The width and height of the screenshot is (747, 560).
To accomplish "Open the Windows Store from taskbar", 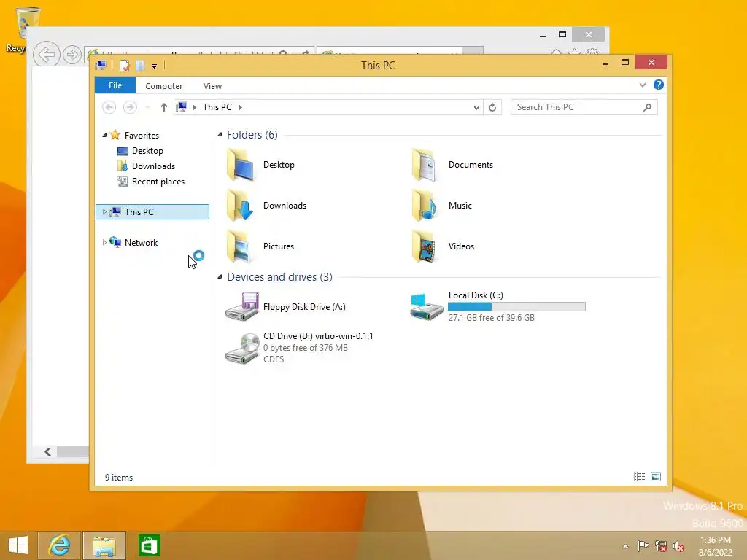I will pos(149,545).
